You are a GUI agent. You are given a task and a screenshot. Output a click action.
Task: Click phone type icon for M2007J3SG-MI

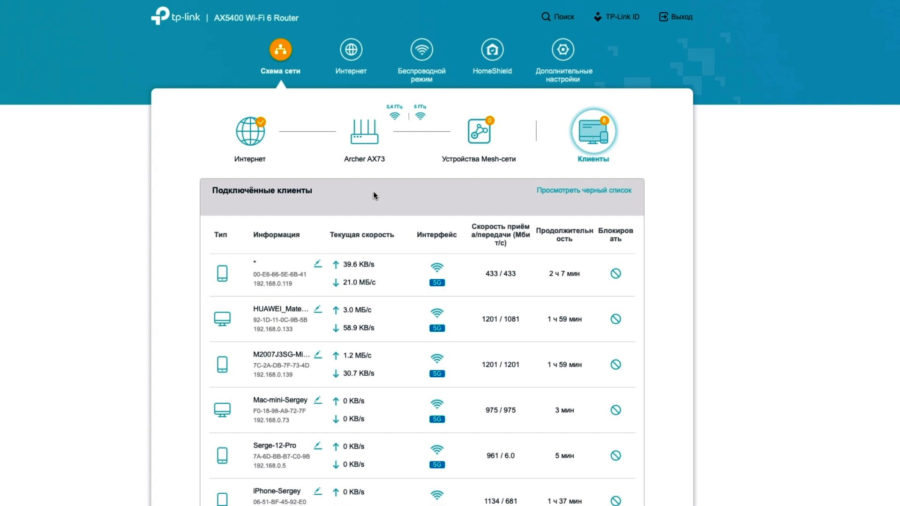pos(222,364)
